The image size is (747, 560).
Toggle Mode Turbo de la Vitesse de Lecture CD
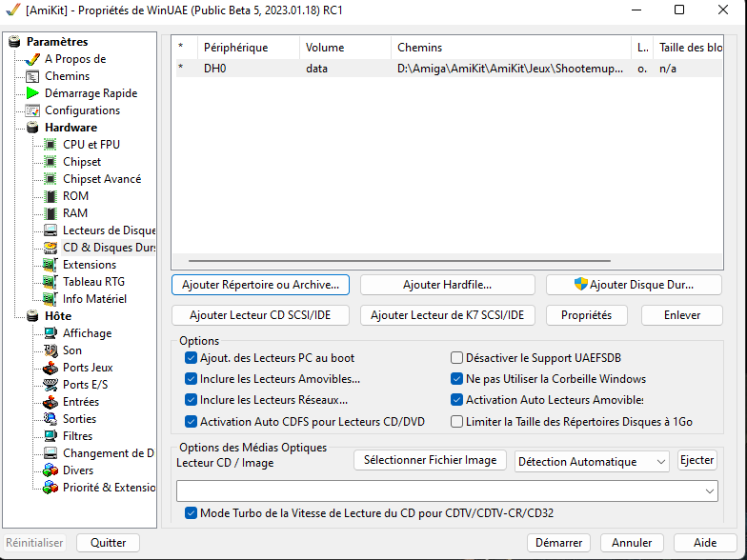(191, 512)
